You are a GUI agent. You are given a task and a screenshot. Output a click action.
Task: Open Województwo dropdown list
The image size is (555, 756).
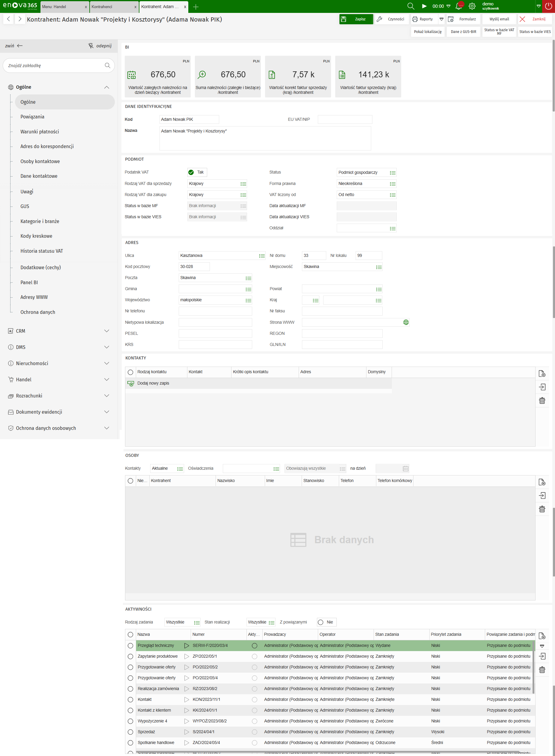(x=248, y=300)
